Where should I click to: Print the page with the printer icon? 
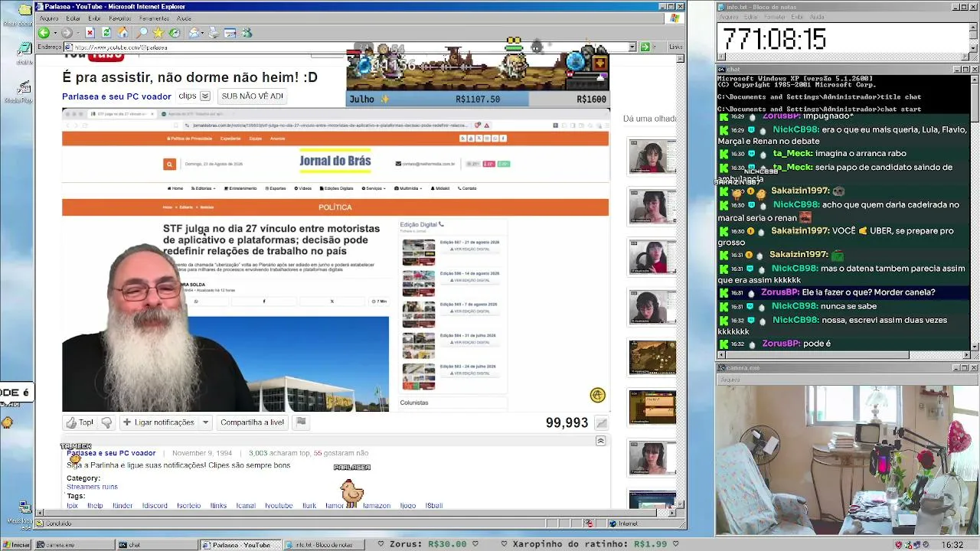(214, 33)
